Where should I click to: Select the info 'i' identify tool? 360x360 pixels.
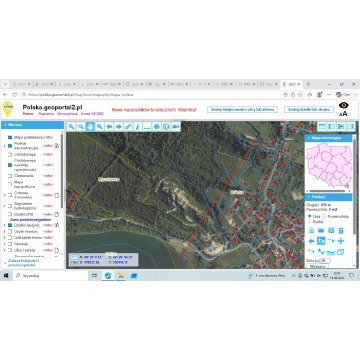[x=138, y=127]
